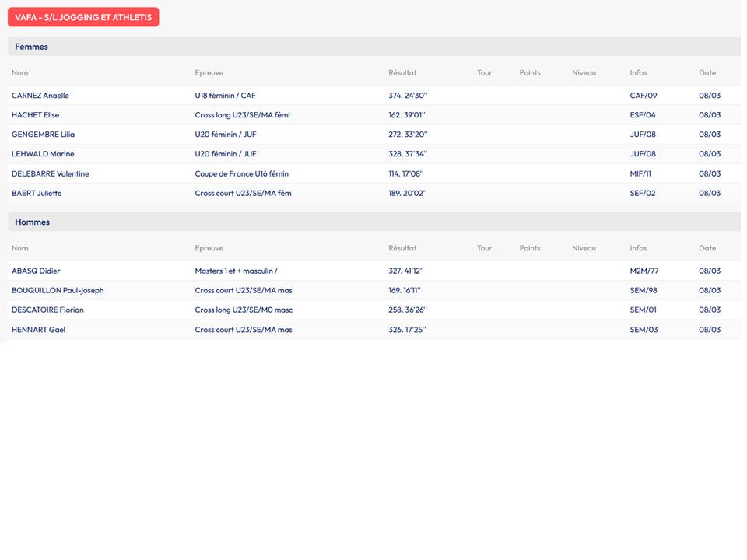Open LEHWALD Marine athlete link
This screenshot has width=747, height=560.
pyautogui.click(x=43, y=154)
